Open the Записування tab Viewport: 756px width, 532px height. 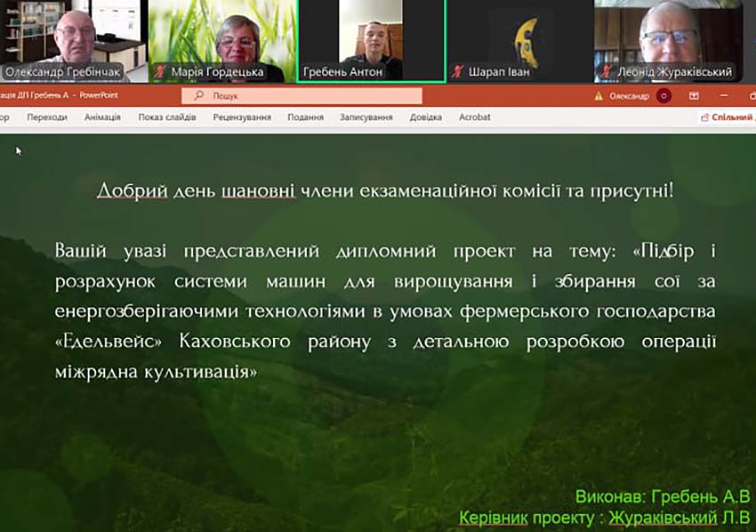tap(366, 117)
